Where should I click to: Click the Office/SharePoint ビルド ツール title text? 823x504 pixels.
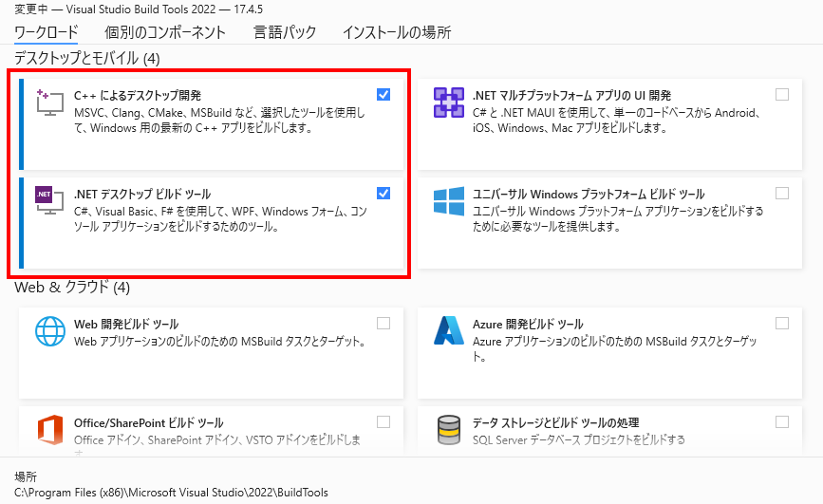pyautogui.click(x=148, y=423)
